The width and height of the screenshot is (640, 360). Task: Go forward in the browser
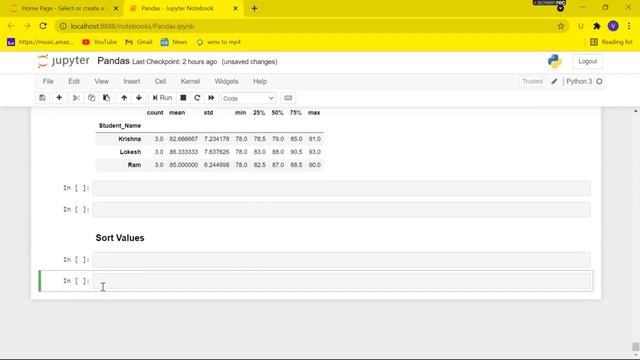tap(27, 26)
